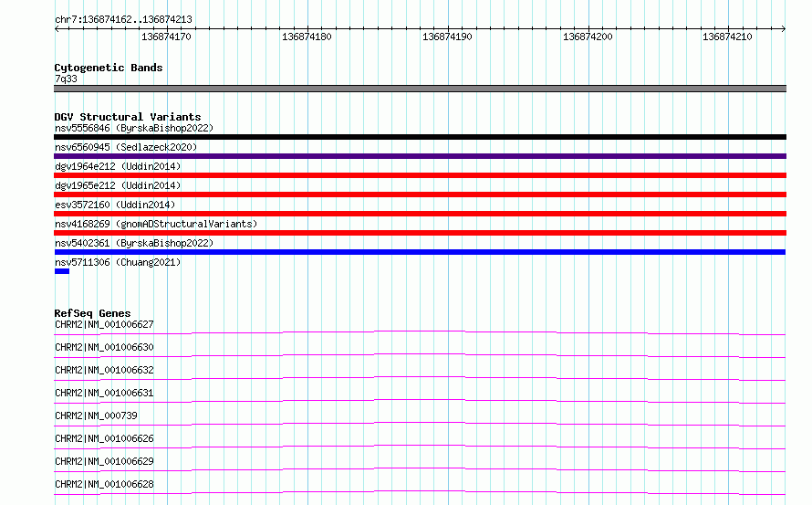This screenshot has width=812, height=505.
Task: Click the right arrow end of the ruler
Action: coord(783,28)
